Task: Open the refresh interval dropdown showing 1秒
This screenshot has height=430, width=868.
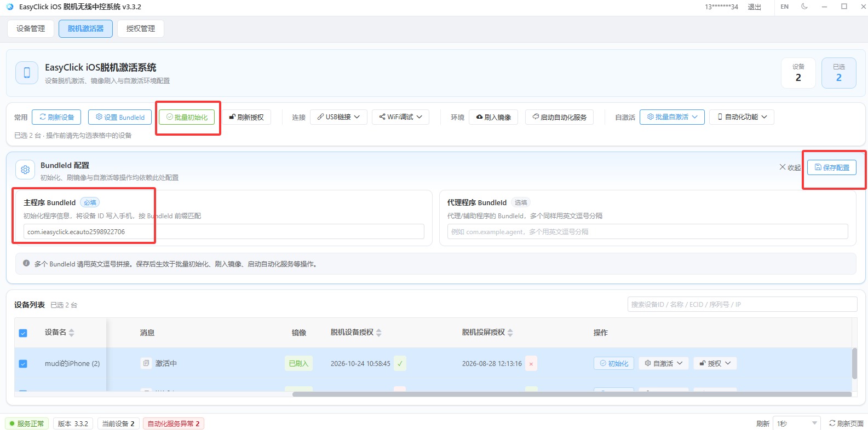Action: (797, 423)
